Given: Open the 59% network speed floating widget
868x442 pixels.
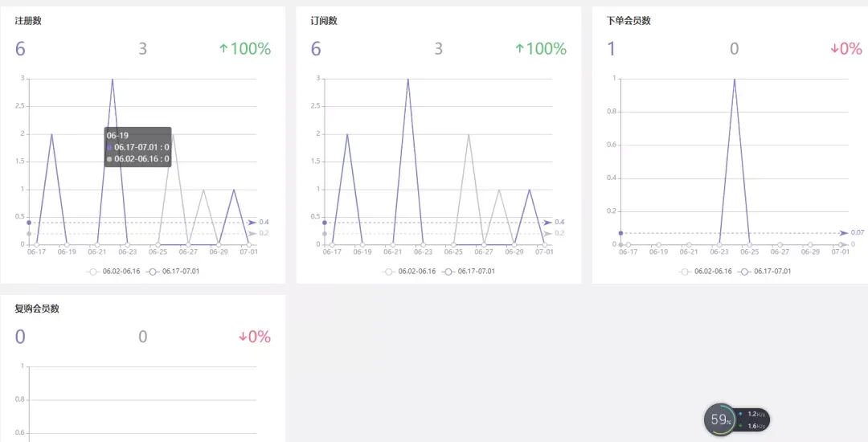Looking at the screenshot, I should (737, 421).
